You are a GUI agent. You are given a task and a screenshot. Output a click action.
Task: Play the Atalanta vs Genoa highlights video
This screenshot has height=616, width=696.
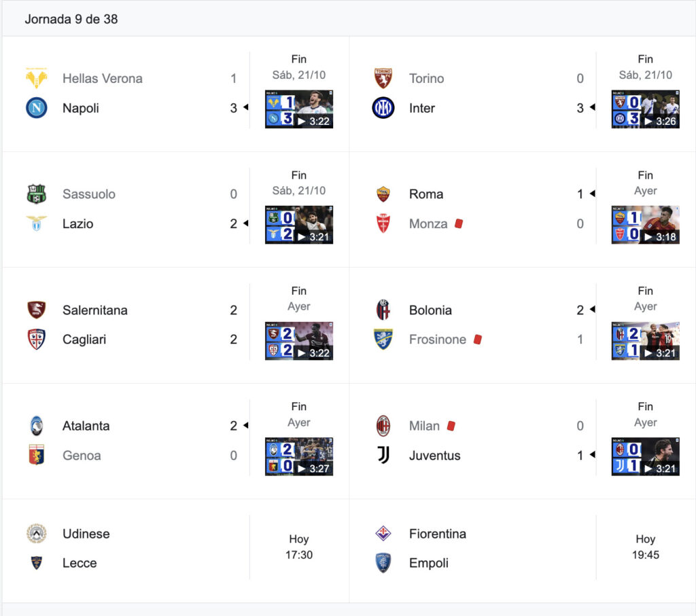pos(299,456)
